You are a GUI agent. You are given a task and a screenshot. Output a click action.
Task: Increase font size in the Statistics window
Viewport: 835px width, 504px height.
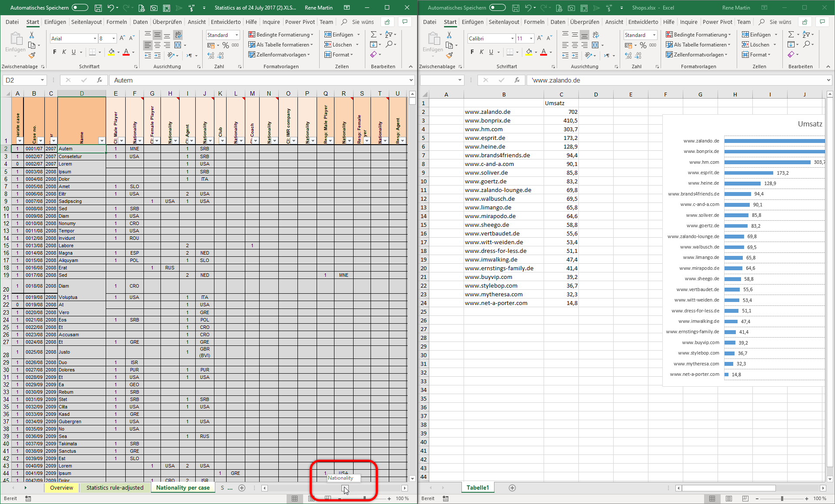pyautogui.click(x=122, y=38)
